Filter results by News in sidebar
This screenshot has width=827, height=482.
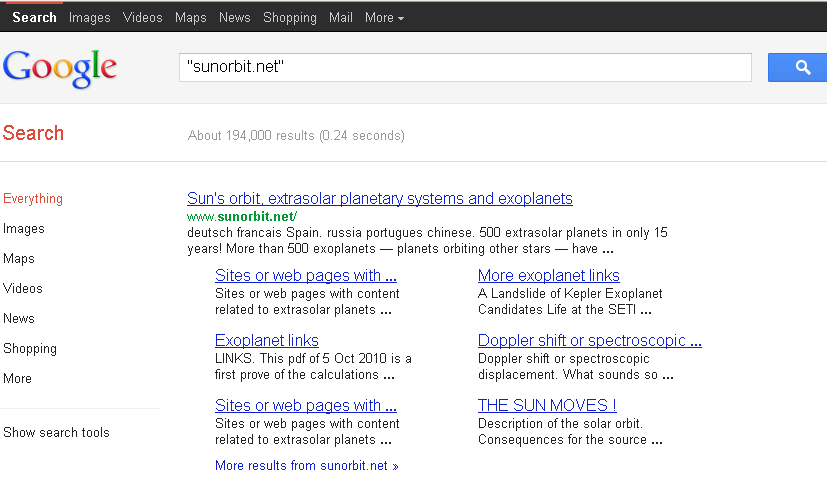[19, 319]
